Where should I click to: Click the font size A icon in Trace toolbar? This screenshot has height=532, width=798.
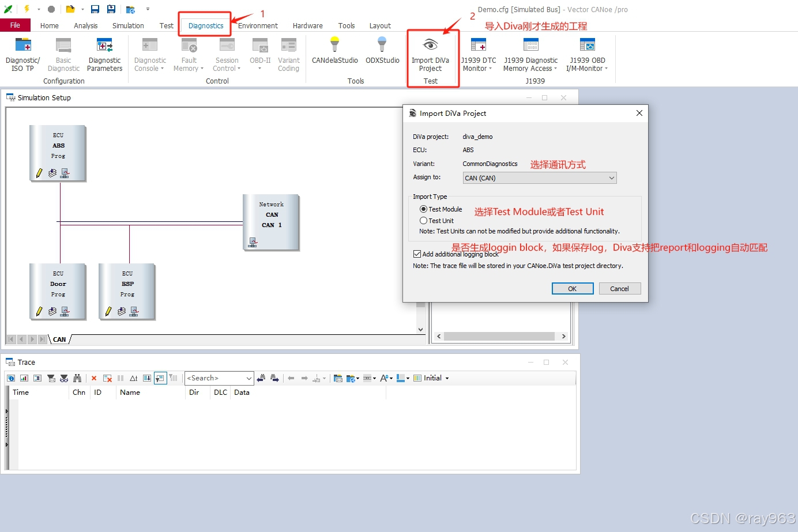pos(386,378)
